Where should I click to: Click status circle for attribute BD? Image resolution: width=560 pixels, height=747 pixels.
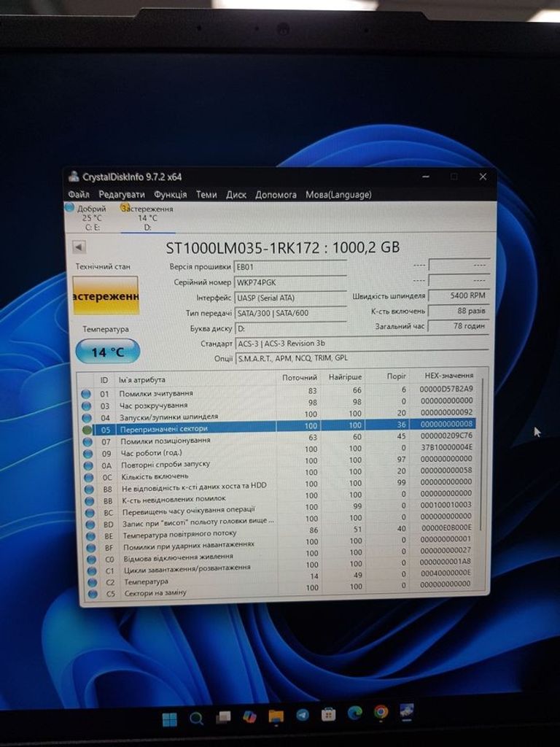pos(90,525)
